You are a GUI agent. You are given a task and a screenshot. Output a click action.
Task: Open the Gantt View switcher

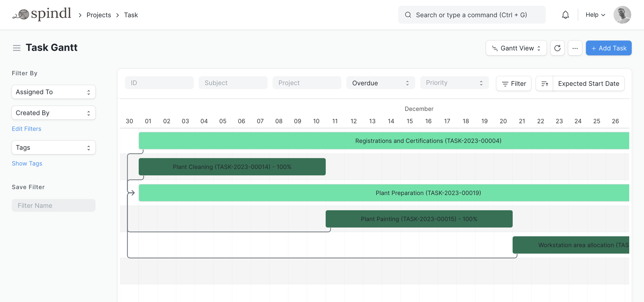coord(516,48)
